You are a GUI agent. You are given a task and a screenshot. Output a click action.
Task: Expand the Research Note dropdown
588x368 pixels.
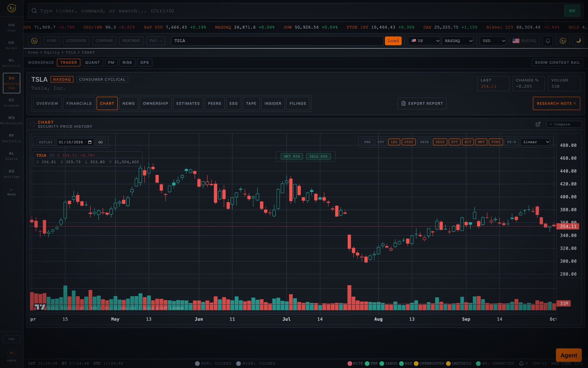pos(556,104)
